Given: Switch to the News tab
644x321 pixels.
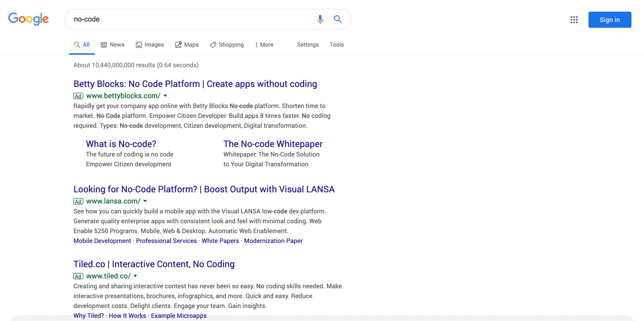Looking at the screenshot, I should [112, 45].
